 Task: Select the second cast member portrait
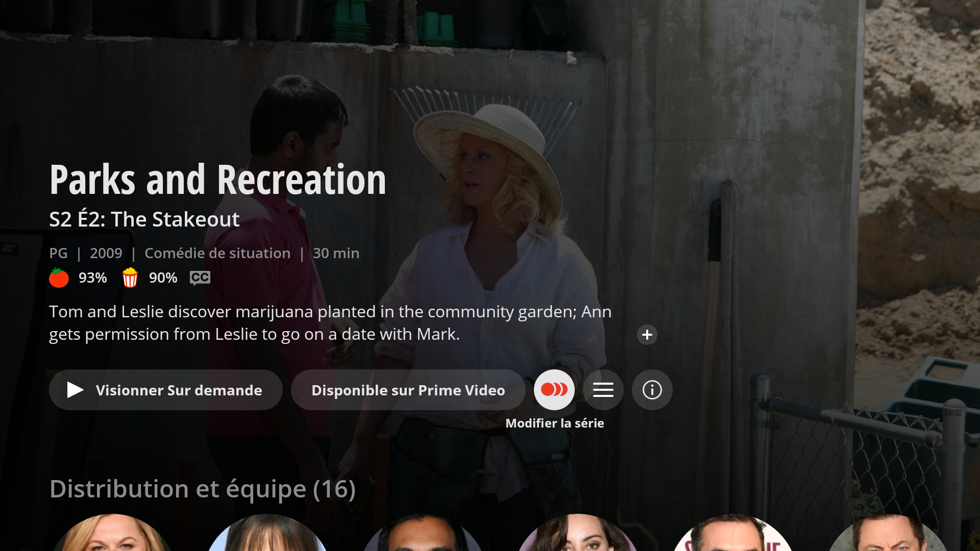(x=267, y=533)
